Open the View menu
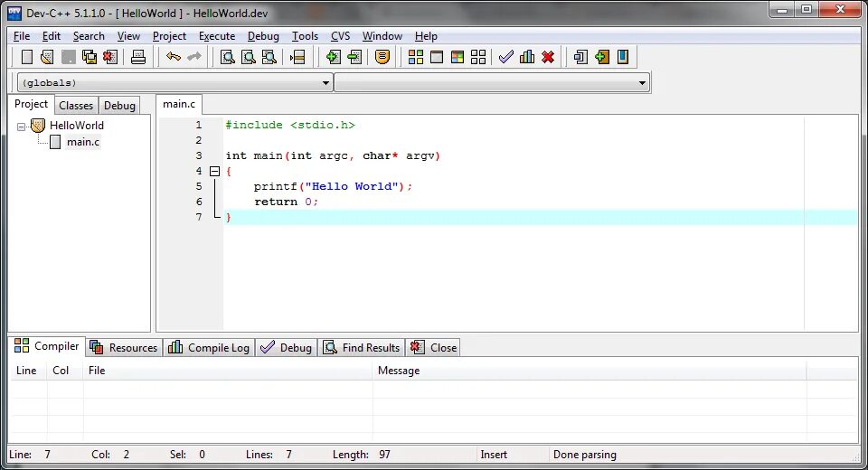This screenshot has width=868, height=470. [128, 36]
